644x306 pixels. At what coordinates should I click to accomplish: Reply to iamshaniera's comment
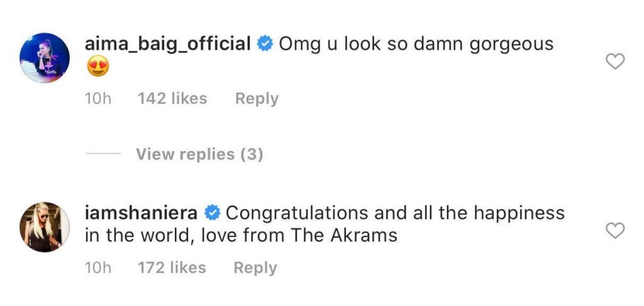255,268
